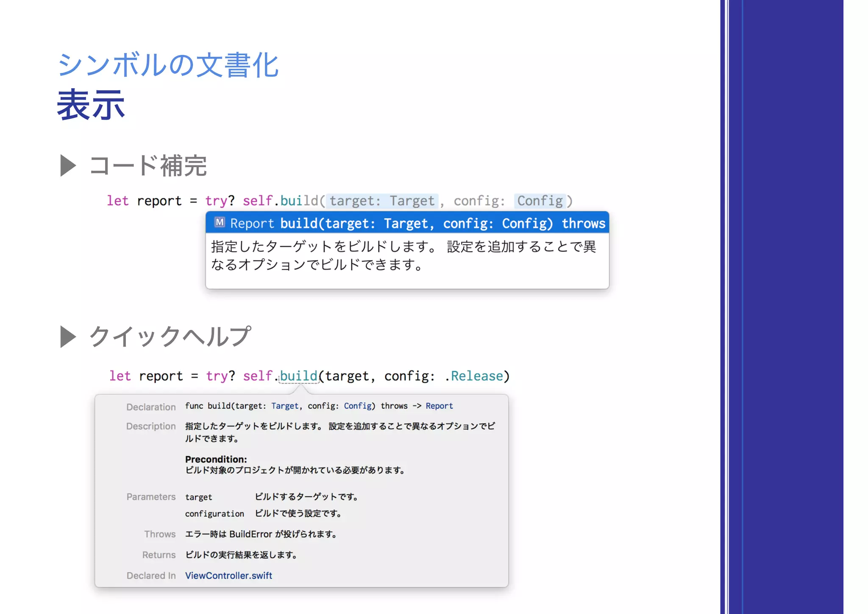Click the throws keyword in completion row
This screenshot has width=868, height=614.
[584, 223]
